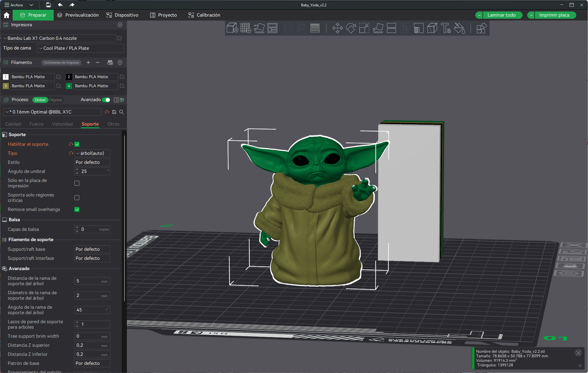Reset the modified process preset
The width and height of the screenshot is (588, 373).
coord(107,112)
